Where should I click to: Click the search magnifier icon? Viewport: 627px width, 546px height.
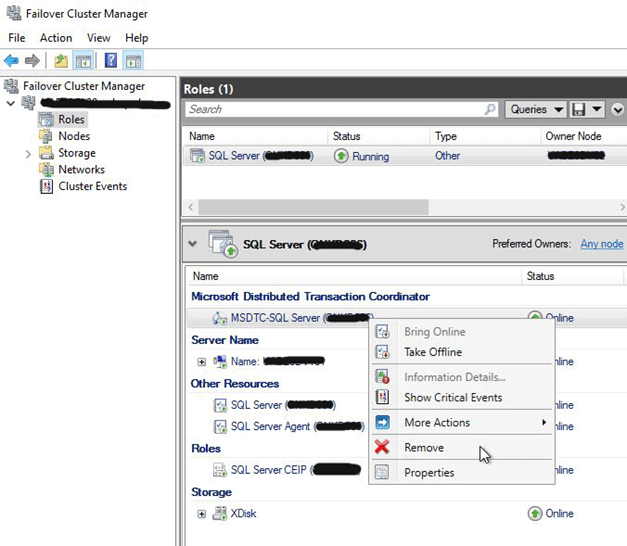click(489, 109)
